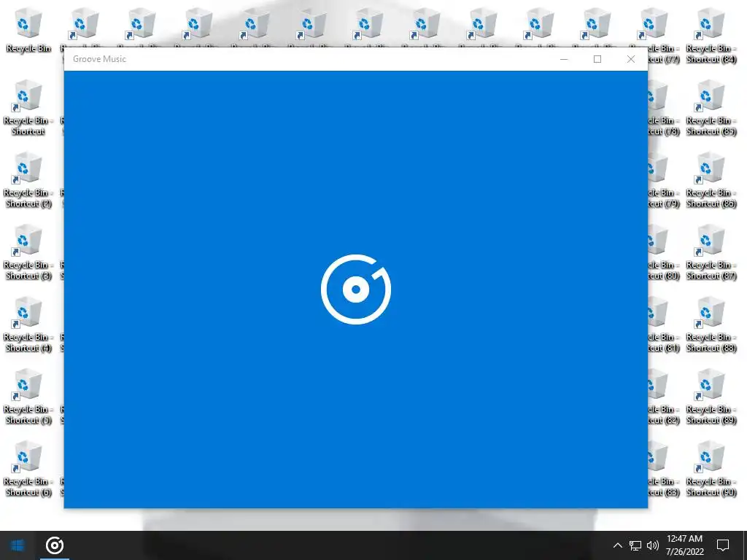Close the Groove Music window
747x560 pixels.
click(631, 59)
